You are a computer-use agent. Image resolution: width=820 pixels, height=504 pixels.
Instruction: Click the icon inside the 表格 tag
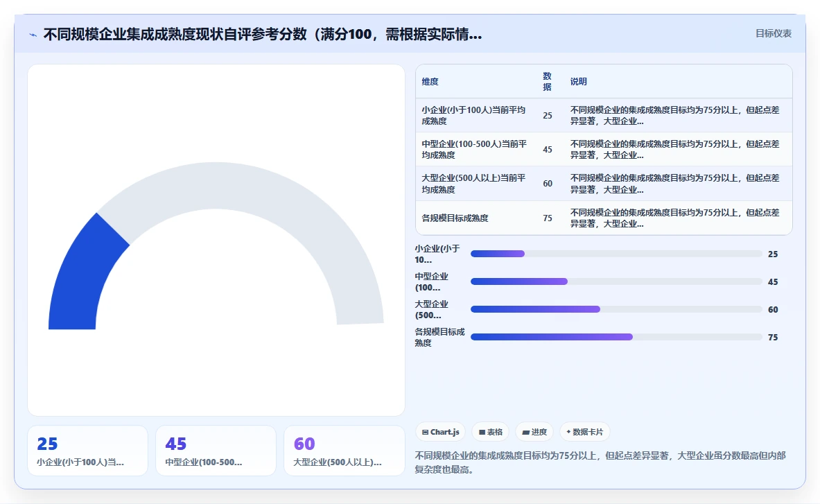(482, 433)
